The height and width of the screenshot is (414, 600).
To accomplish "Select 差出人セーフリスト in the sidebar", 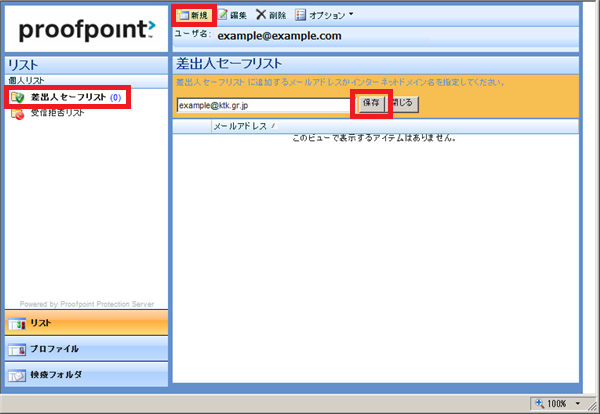I will pos(68,97).
